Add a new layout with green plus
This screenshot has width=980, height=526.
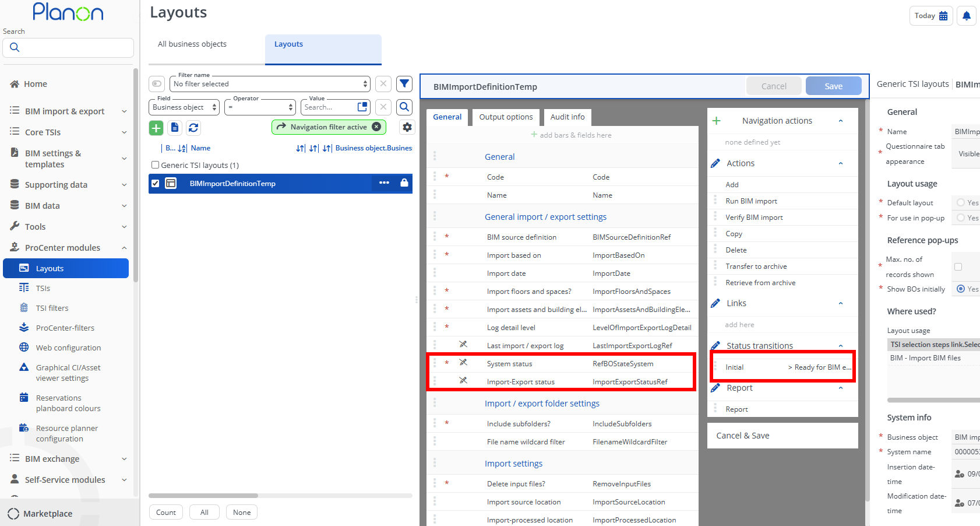coord(156,128)
